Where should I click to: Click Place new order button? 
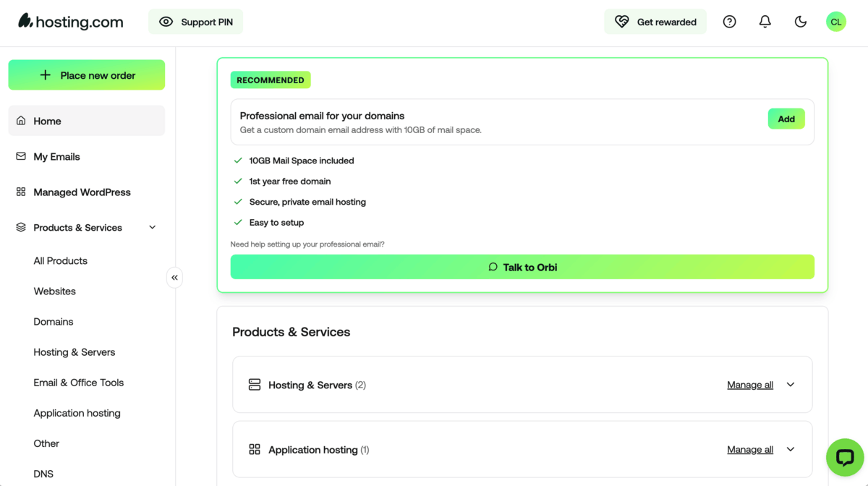[87, 75]
